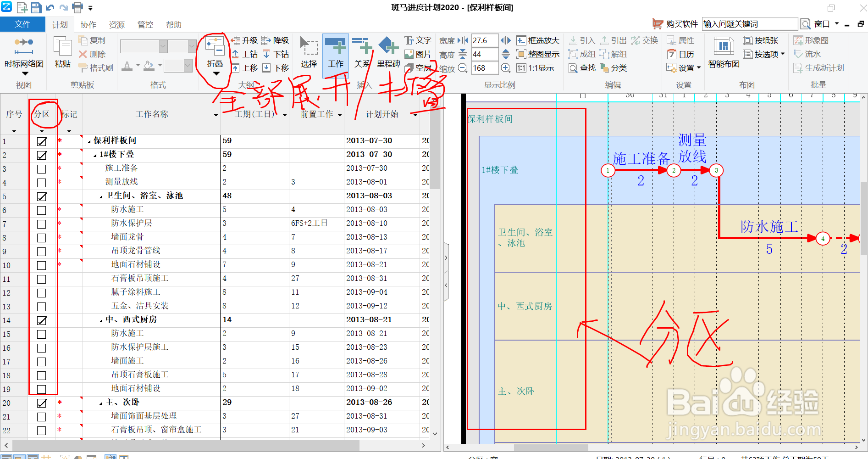
Task: Insert 文字 text element
Action: coord(418,40)
